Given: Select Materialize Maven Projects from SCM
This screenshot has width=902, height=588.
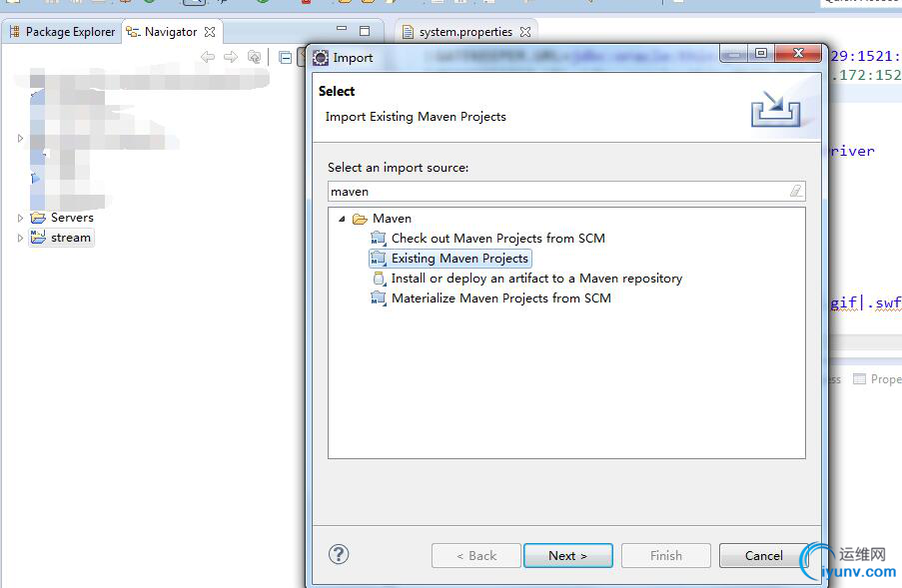Looking at the screenshot, I should click(501, 298).
